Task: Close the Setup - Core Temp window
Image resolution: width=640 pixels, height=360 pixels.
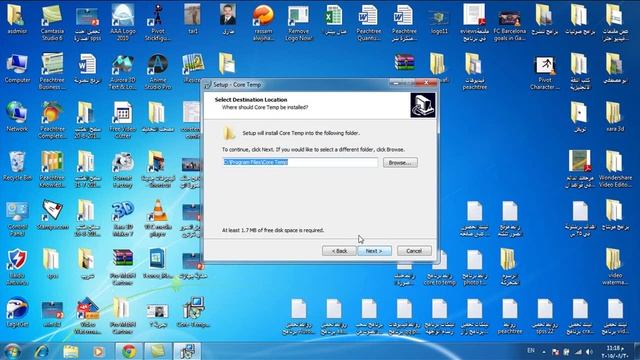Action: (x=426, y=83)
